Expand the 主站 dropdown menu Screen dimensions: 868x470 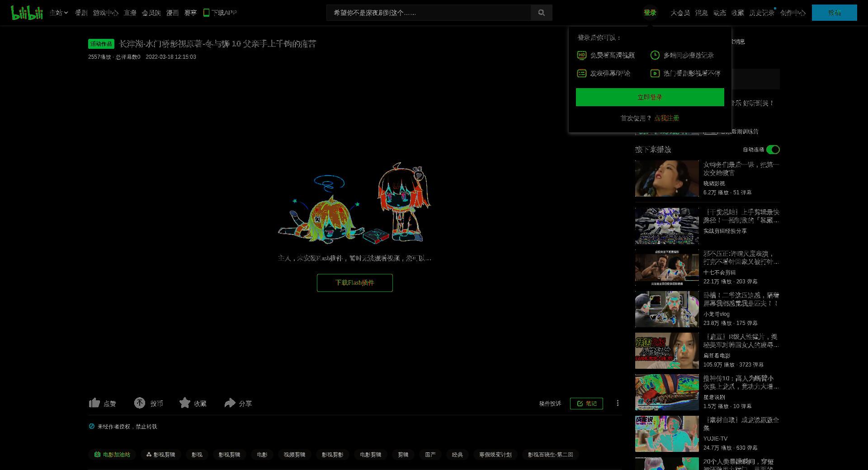(59, 13)
